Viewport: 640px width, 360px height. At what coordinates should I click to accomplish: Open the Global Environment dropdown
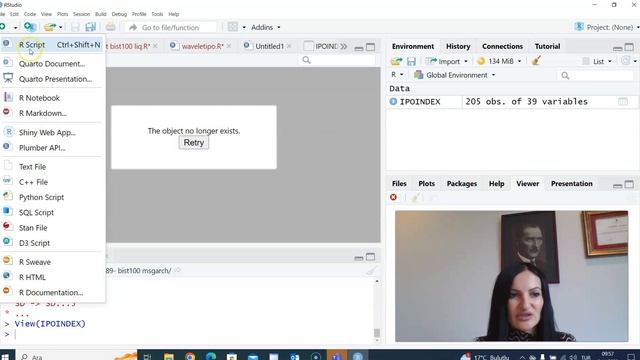tap(455, 75)
